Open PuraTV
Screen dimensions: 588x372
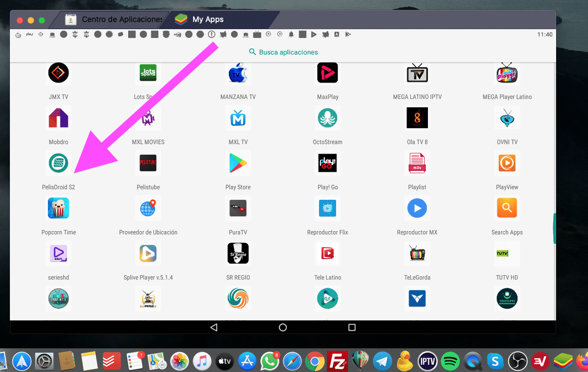[x=238, y=208]
